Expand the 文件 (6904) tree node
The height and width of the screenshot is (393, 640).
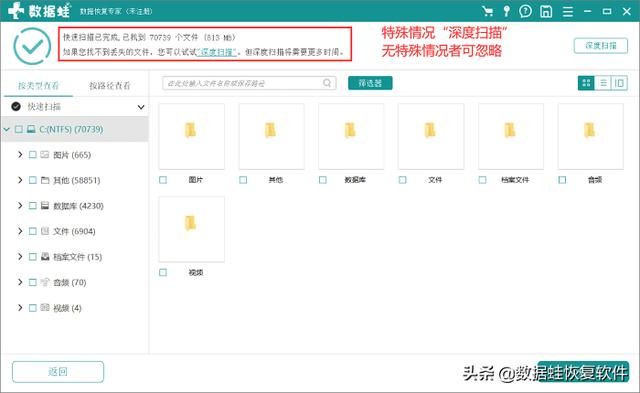tap(20, 231)
